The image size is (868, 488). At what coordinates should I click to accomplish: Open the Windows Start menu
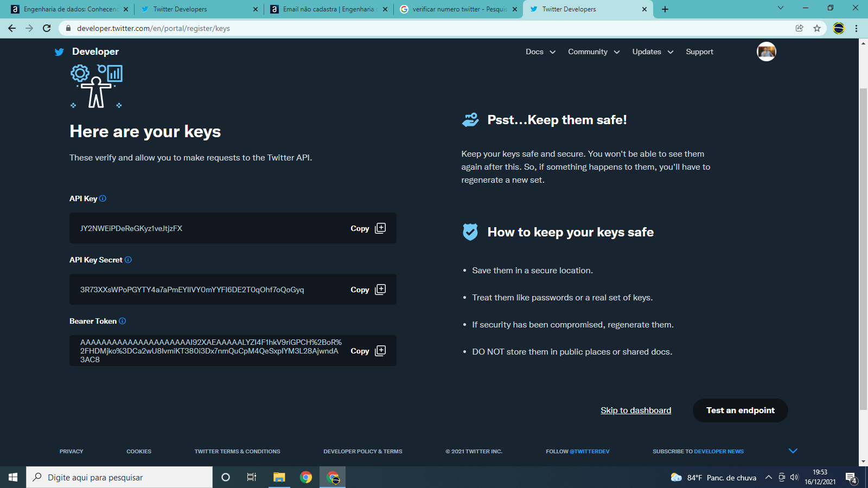pyautogui.click(x=13, y=477)
